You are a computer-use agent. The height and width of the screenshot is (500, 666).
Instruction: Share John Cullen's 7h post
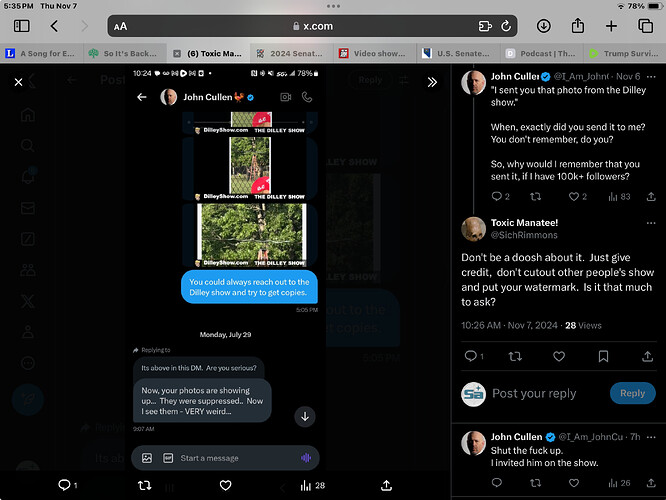(x=651, y=483)
